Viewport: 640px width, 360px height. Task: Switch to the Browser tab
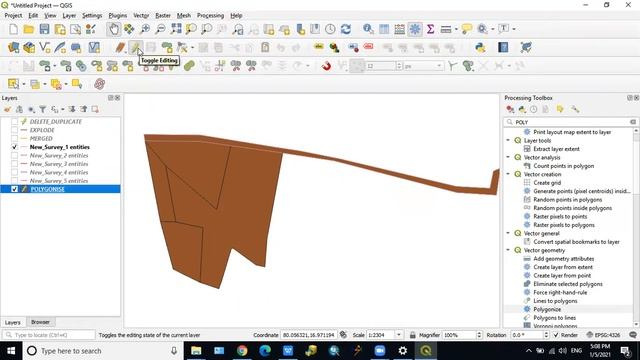(40, 322)
